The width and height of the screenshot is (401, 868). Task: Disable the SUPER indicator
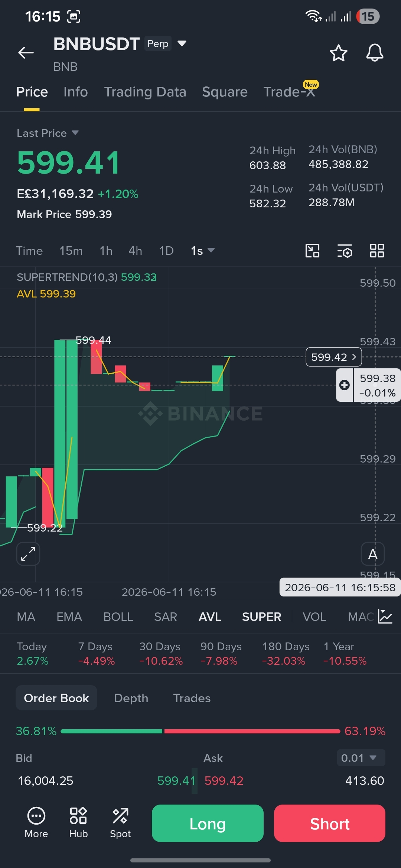(x=262, y=617)
